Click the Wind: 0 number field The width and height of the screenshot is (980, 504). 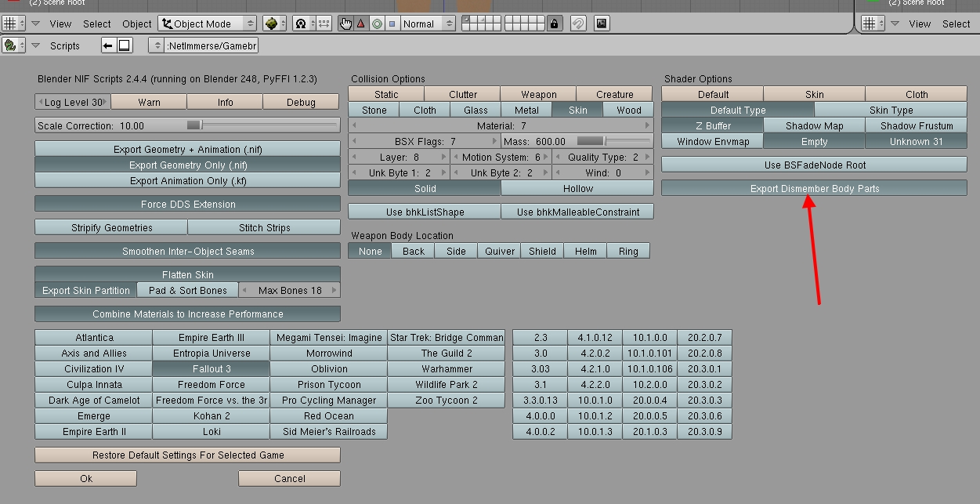click(602, 172)
